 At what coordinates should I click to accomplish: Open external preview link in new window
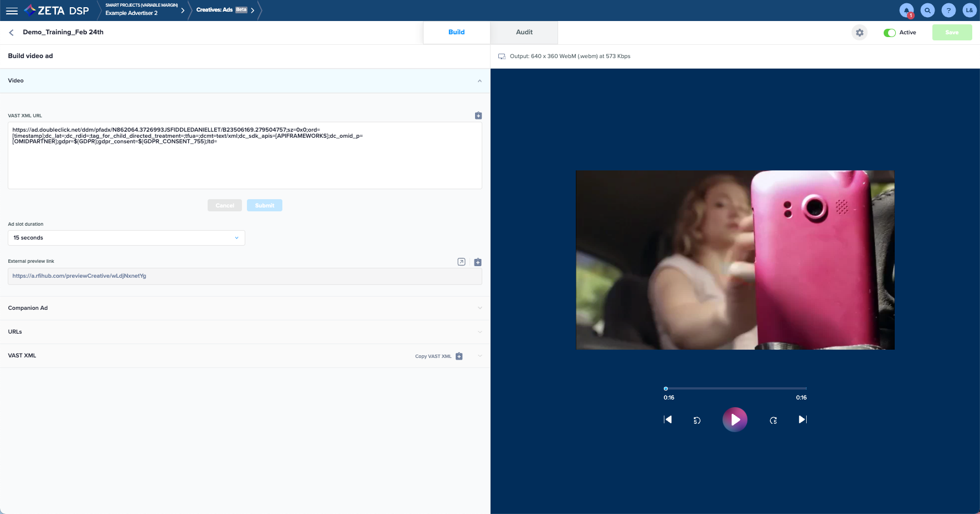click(x=461, y=262)
